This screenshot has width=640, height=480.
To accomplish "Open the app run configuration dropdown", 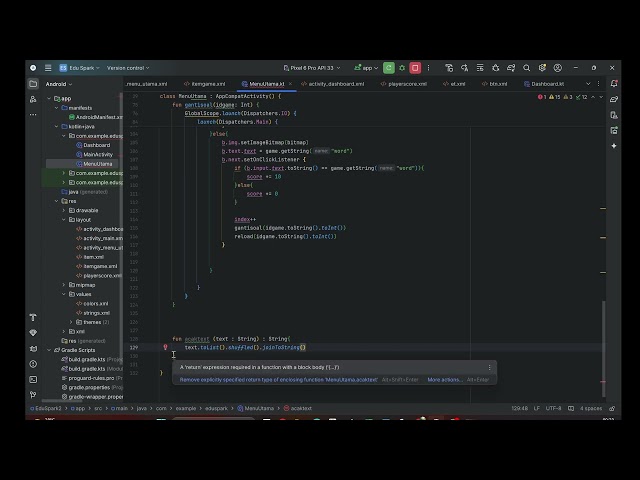I will pos(366,68).
